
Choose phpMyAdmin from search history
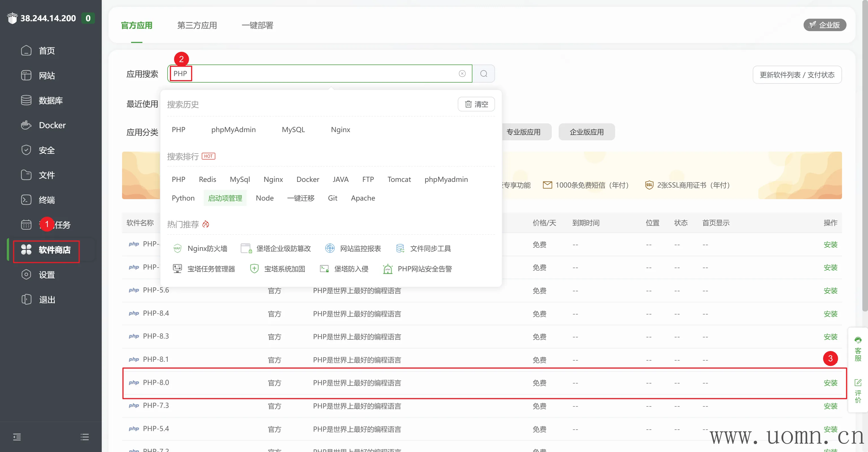point(233,130)
